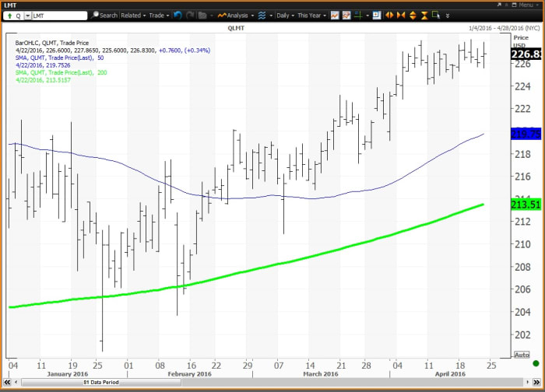This screenshot has height=392, width=545.
Task: Click the LMT window title text
Action: 10,5
